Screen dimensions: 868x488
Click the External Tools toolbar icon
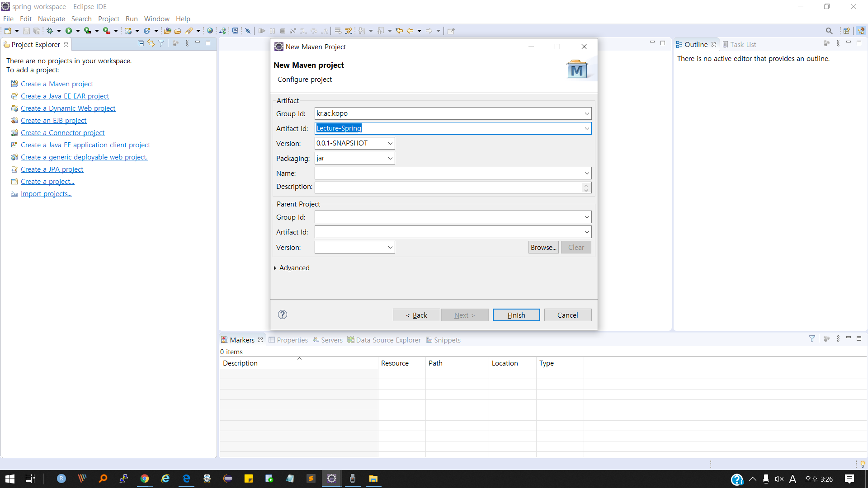pos(107,31)
